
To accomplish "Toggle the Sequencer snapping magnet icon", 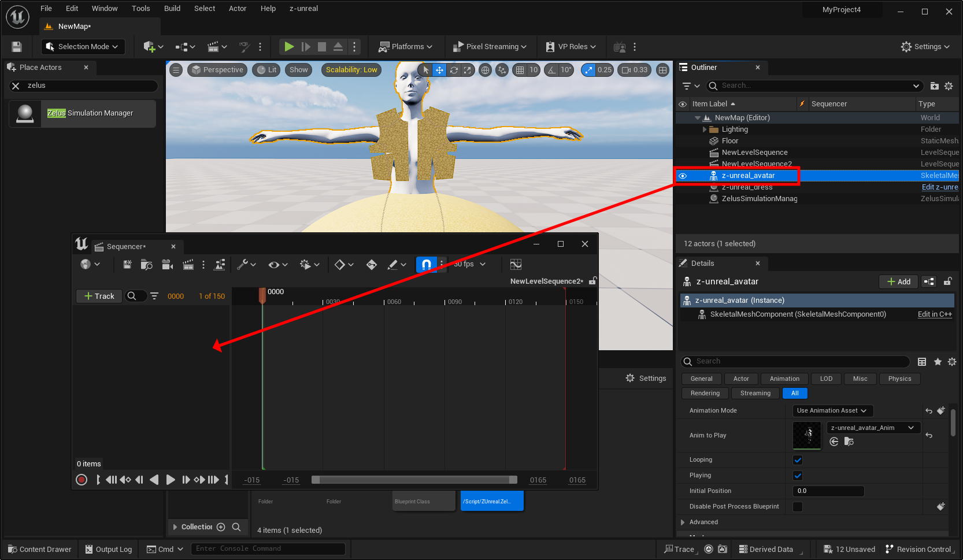I will [x=426, y=265].
